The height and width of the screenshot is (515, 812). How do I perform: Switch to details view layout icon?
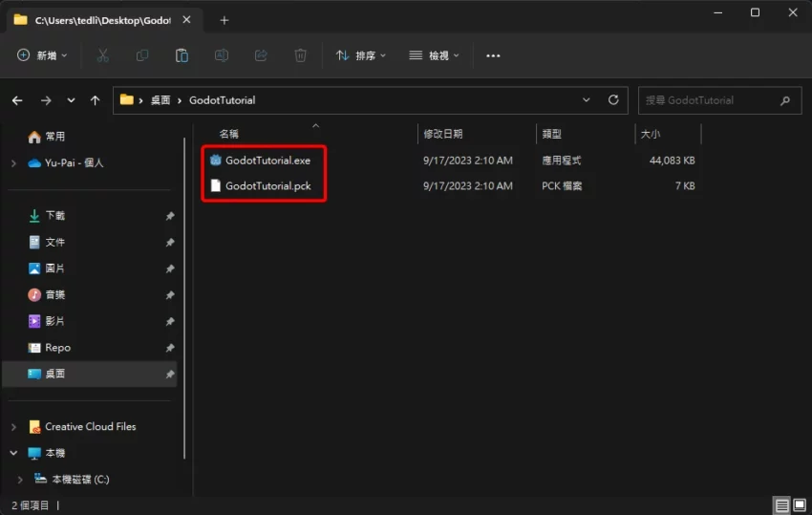tap(782, 505)
